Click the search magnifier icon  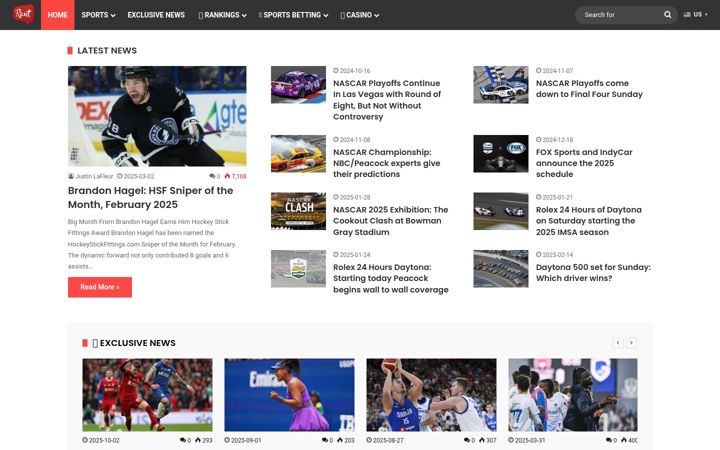coord(667,15)
